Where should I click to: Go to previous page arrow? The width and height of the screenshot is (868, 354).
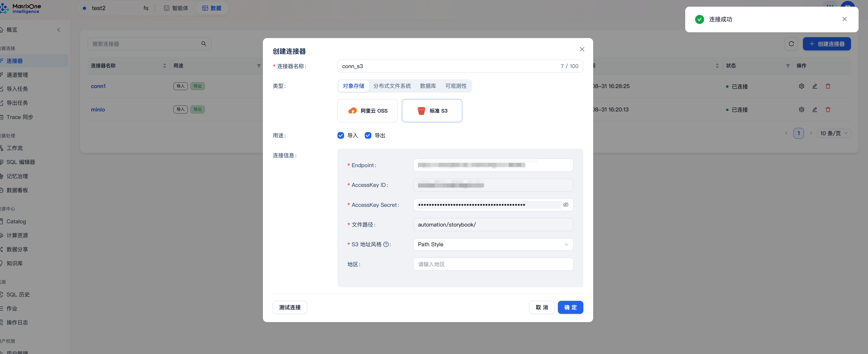786,133
